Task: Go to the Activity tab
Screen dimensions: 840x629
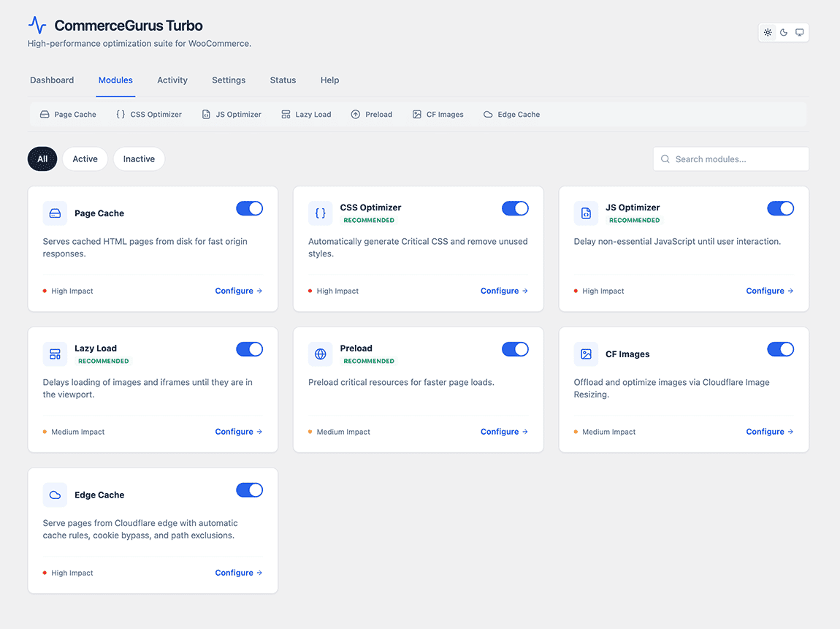Action: click(172, 80)
